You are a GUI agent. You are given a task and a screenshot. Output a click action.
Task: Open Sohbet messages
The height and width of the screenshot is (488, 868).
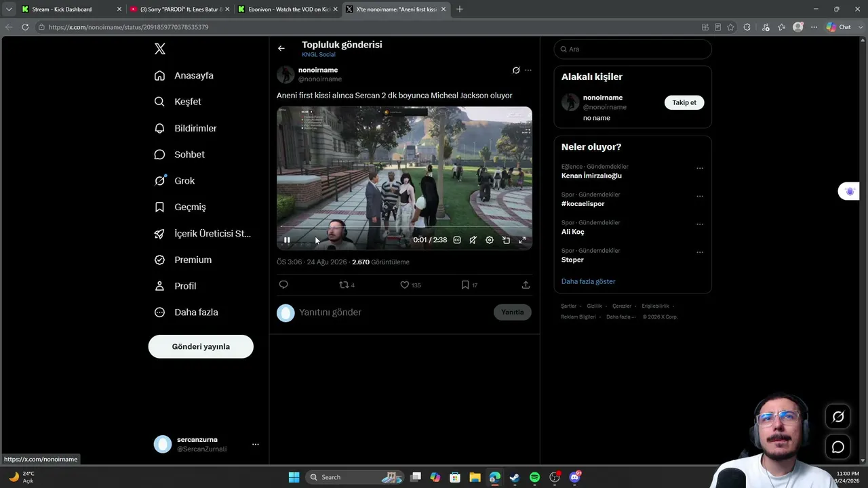pos(179,155)
